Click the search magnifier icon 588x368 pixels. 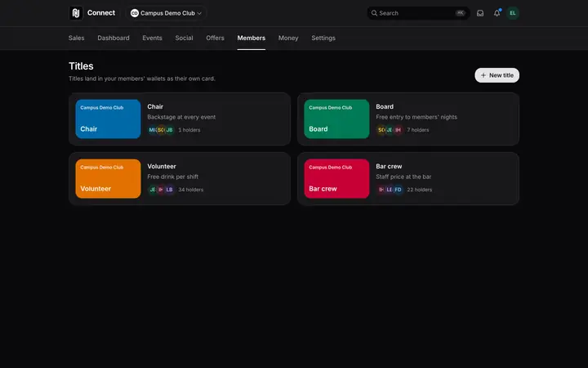click(x=374, y=13)
